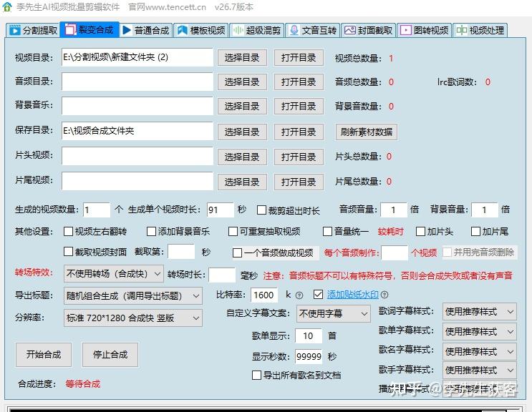Enable 添加背景音乐 checkbox

tap(151, 232)
